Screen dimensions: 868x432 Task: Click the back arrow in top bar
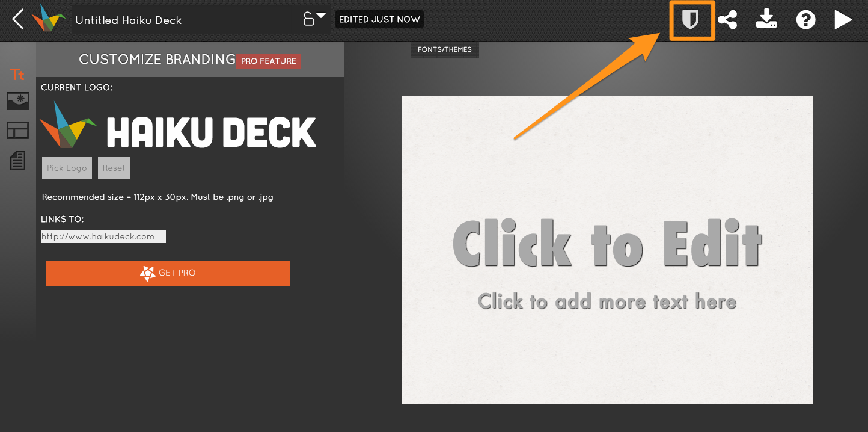[x=18, y=19]
